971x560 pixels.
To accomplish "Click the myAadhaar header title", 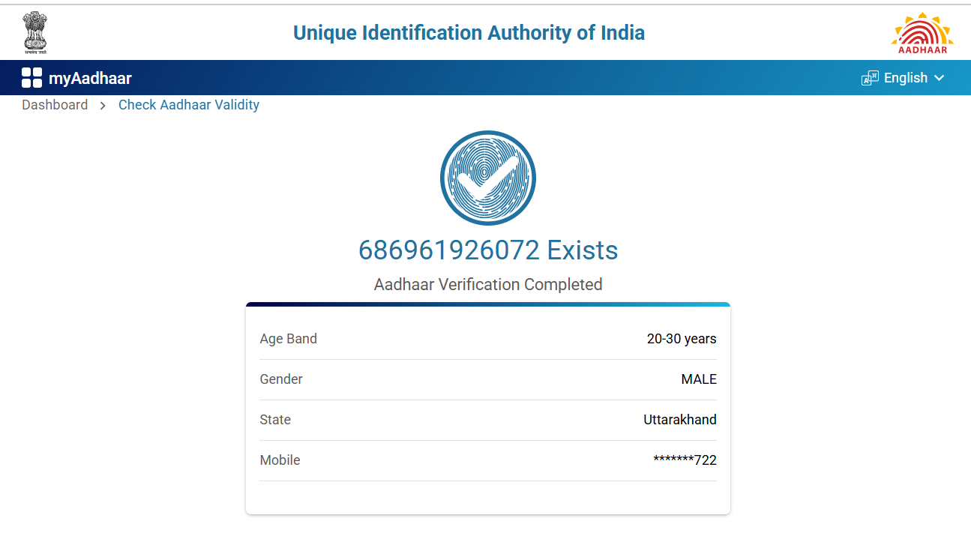I will (90, 78).
